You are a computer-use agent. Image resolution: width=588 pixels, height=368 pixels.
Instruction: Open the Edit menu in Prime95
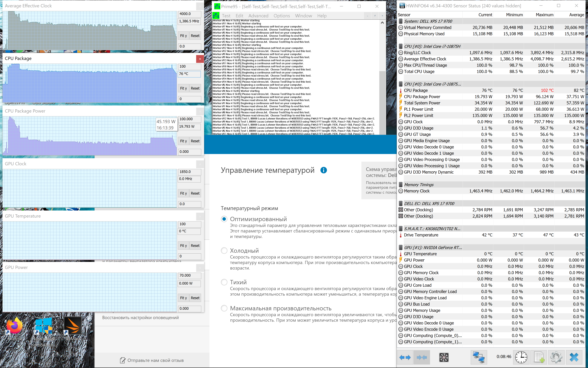(x=239, y=16)
